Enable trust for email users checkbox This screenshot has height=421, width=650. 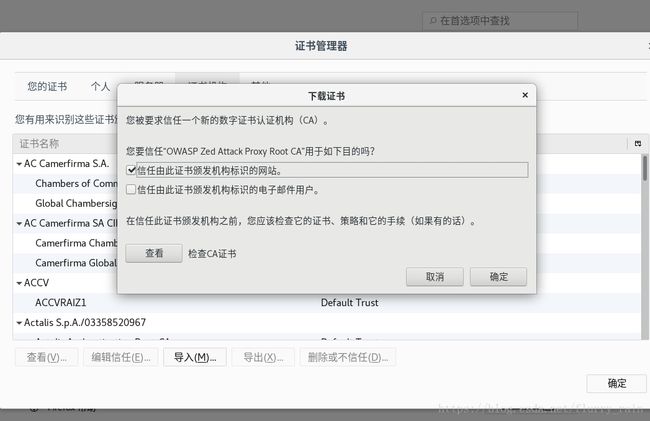tap(131, 189)
